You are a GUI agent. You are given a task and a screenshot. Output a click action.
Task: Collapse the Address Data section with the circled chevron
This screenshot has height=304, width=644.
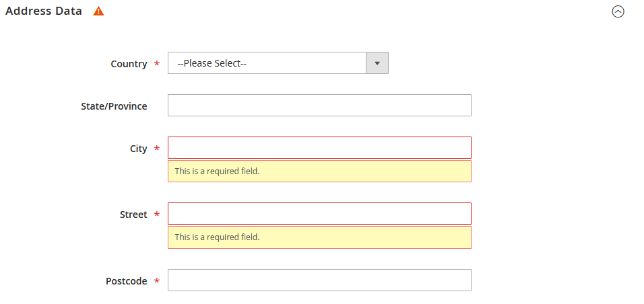(x=618, y=11)
